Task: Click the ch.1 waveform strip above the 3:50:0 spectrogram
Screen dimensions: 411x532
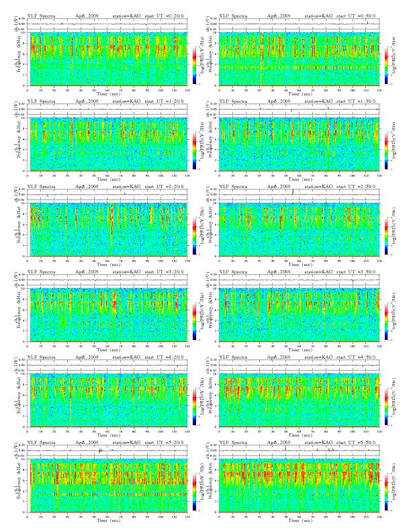Action: [x=300, y=280]
